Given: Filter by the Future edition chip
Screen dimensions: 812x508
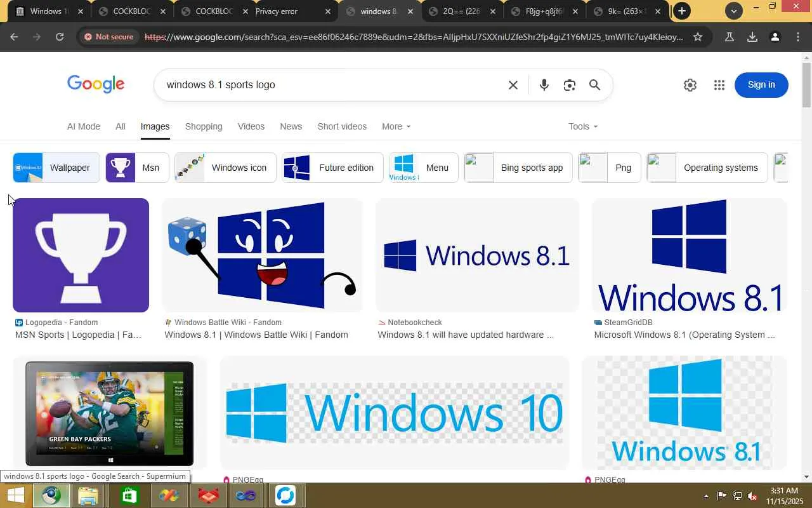Looking at the screenshot, I should point(332,168).
